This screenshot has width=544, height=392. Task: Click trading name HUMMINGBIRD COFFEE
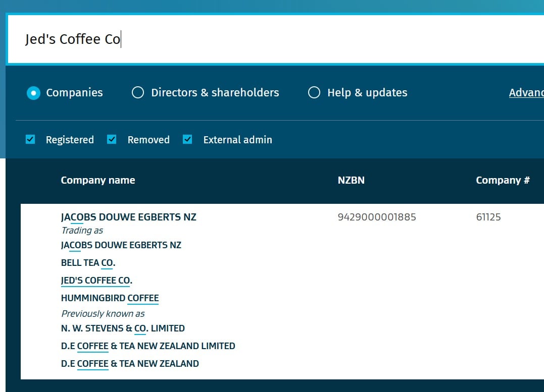[110, 298]
